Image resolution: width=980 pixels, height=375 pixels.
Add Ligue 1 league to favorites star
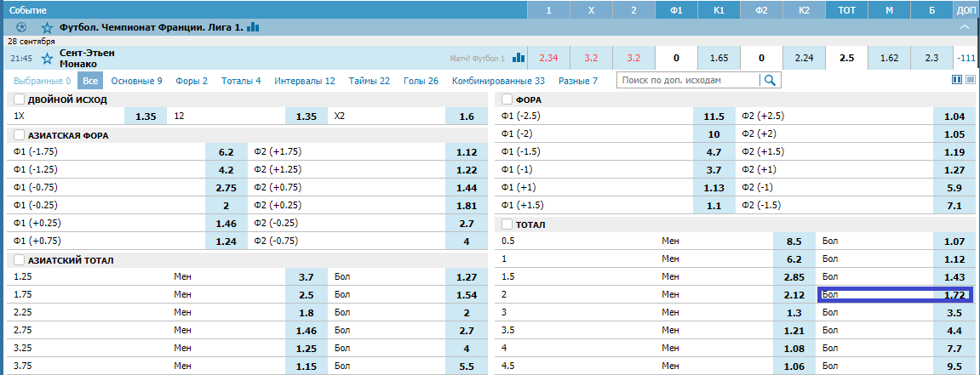pyautogui.click(x=47, y=27)
